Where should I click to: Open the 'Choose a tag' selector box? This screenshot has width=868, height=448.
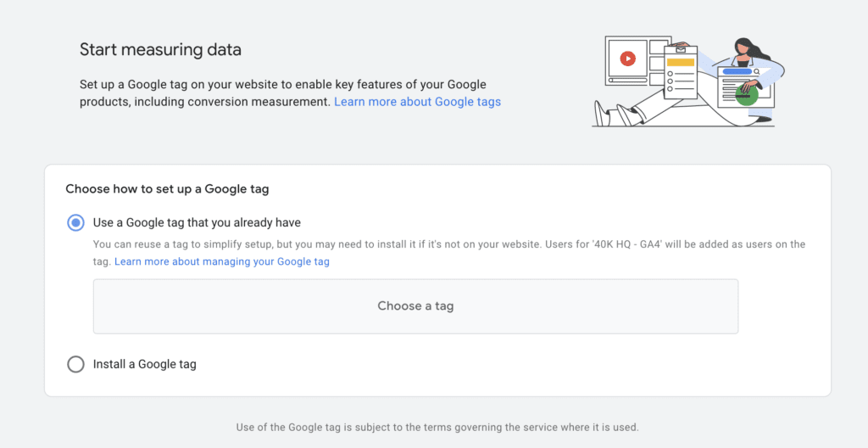click(x=415, y=306)
